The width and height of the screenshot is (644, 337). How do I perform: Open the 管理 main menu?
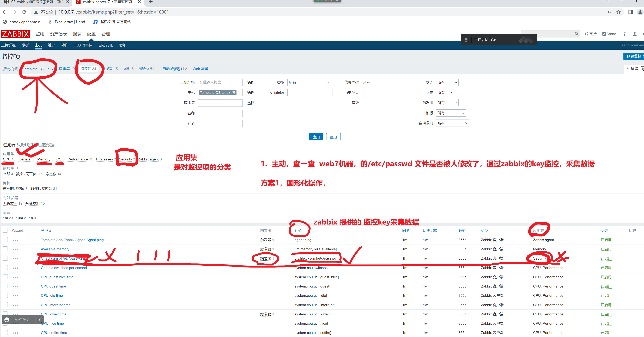[x=106, y=34]
